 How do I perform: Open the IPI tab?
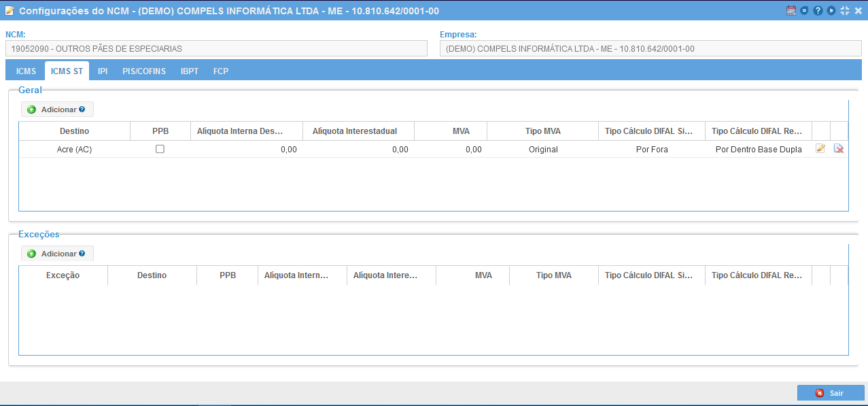tap(103, 71)
